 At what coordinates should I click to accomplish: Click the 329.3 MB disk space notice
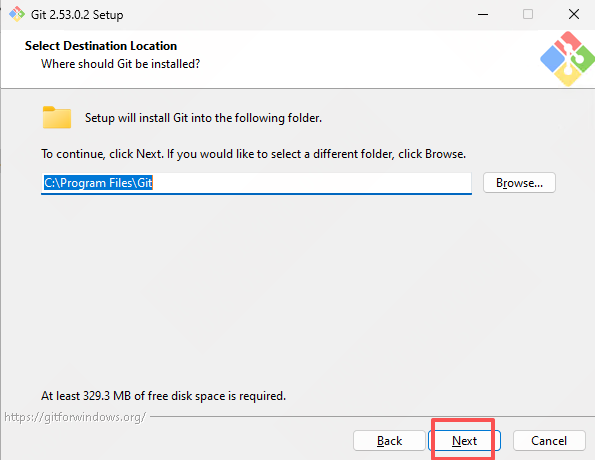pyautogui.click(x=163, y=396)
